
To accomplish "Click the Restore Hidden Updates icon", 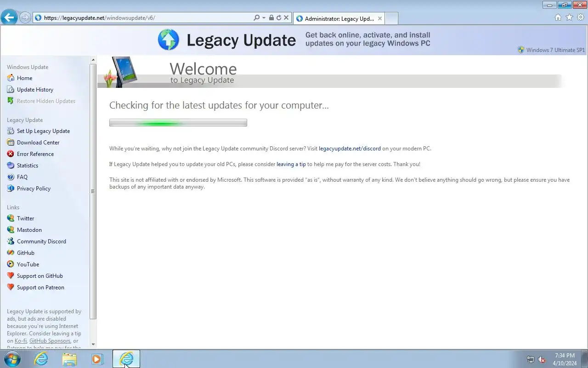I will 11,101.
